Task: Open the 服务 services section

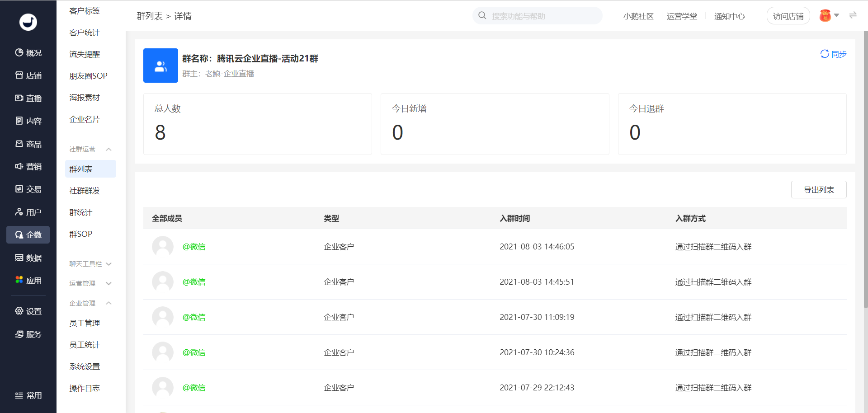Action: [x=28, y=334]
